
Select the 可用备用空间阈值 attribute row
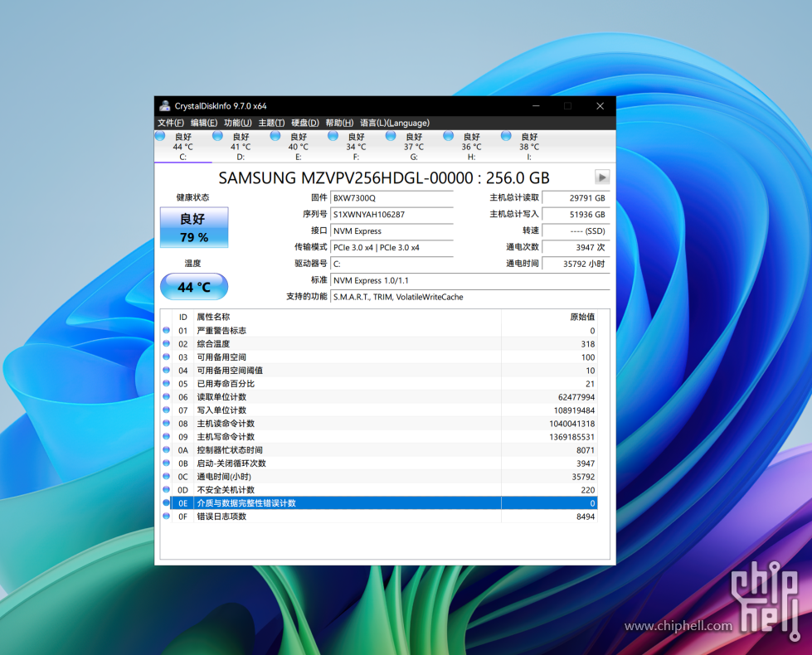[x=384, y=371]
